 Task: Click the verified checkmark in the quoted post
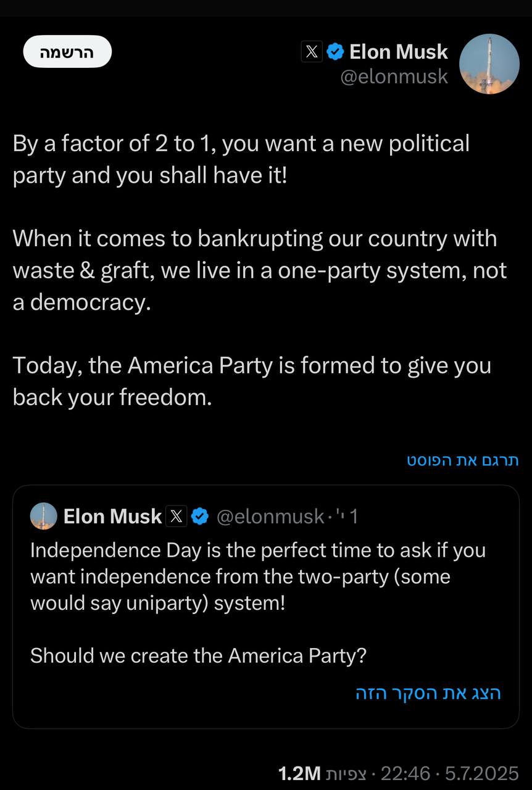click(199, 516)
